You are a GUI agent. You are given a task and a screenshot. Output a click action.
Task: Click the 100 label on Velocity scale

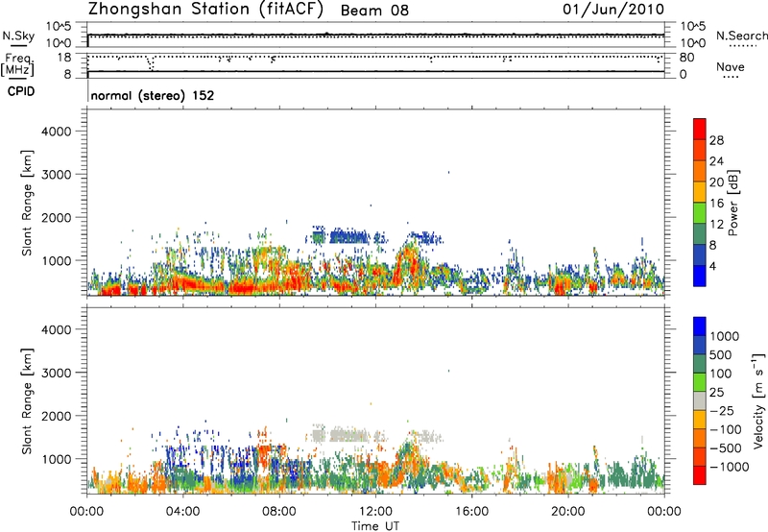tap(721, 374)
